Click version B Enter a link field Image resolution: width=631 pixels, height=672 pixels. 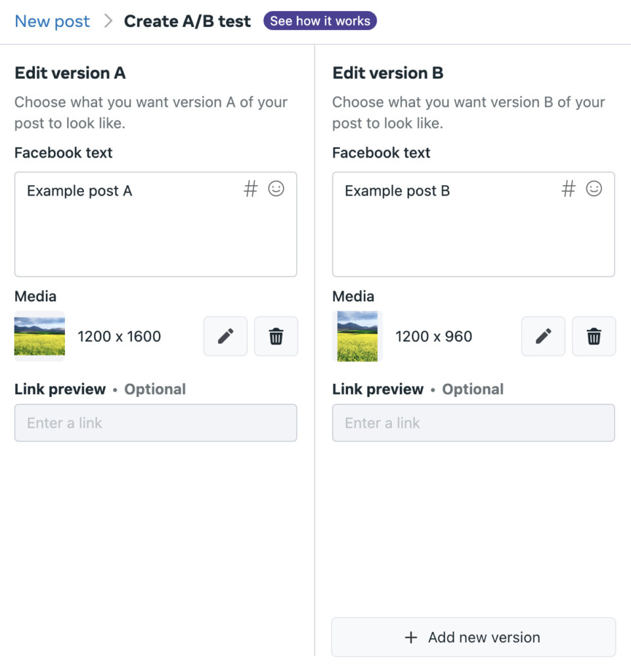[x=473, y=423]
